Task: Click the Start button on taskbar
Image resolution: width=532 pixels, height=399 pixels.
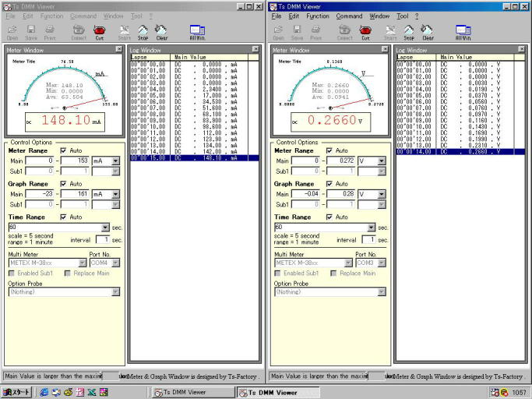Action: [16, 392]
